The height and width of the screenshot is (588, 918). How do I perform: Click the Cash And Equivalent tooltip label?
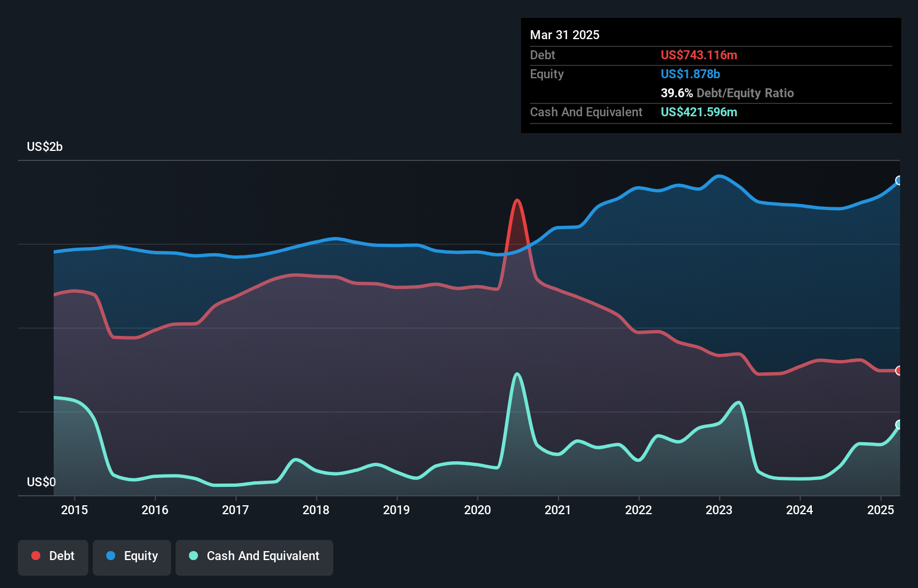coord(586,112)
